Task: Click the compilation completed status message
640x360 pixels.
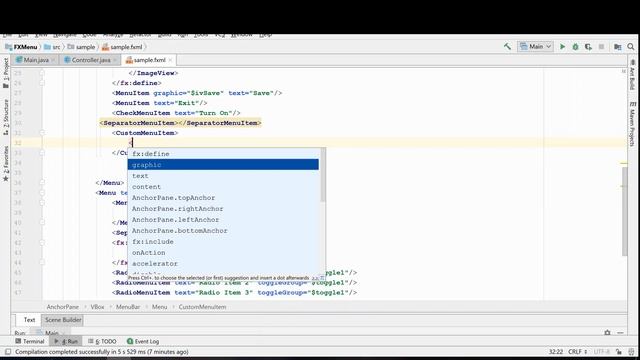Action: [x=102, y=351]
